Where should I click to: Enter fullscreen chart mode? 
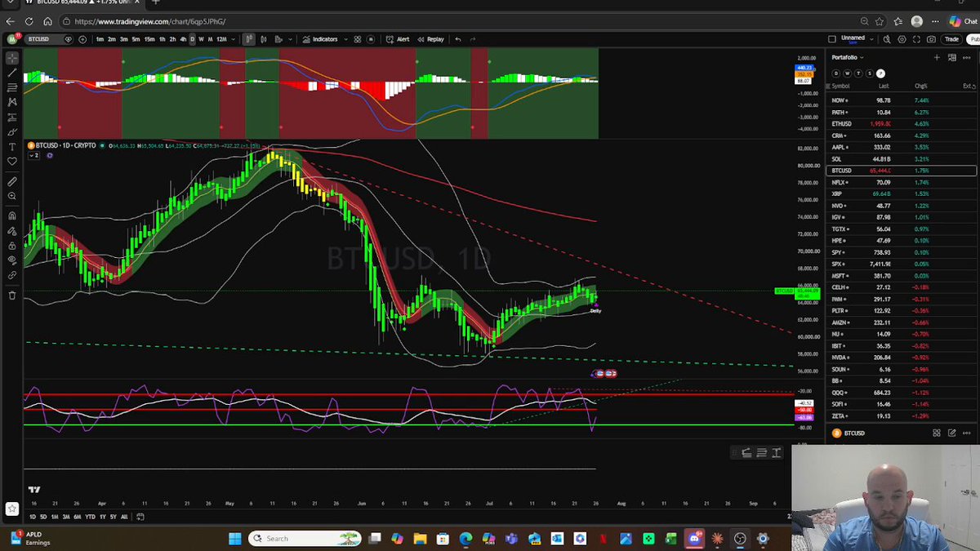point(916,39)
